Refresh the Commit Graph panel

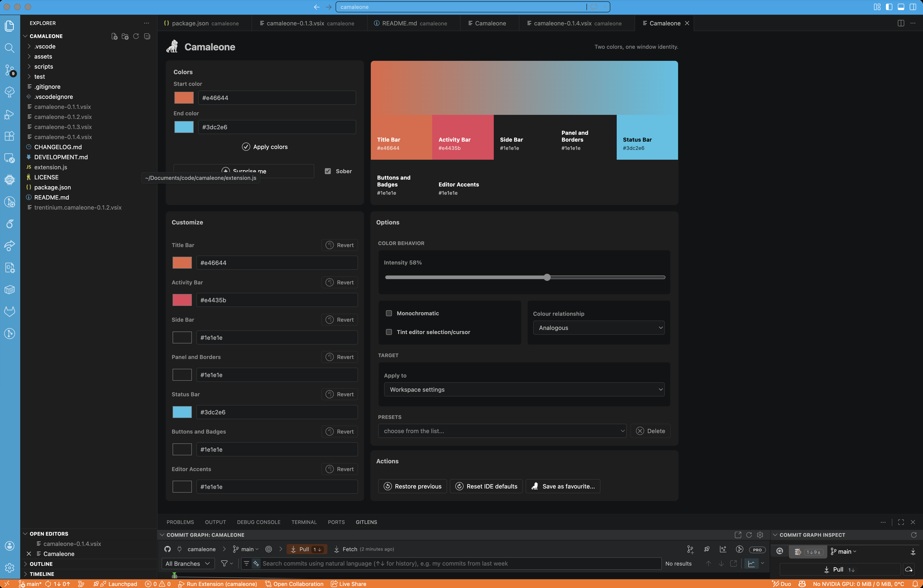pos(749,535)
